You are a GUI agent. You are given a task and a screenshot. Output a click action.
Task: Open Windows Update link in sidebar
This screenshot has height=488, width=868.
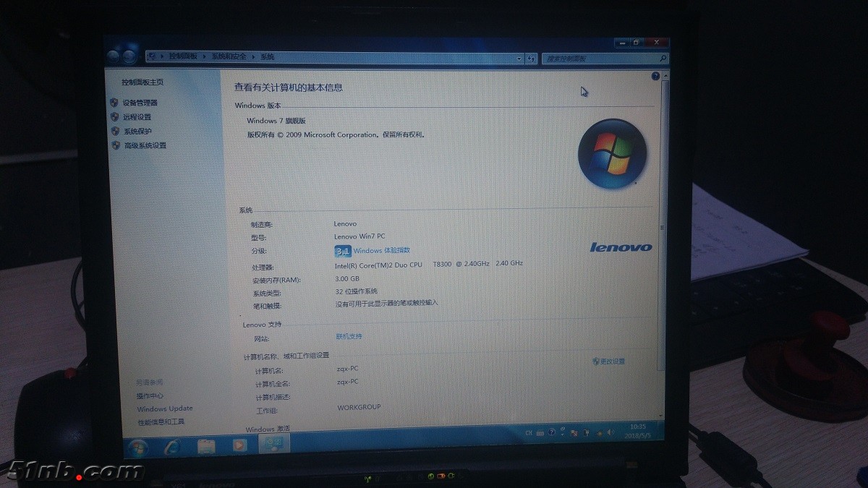[165, 409]
